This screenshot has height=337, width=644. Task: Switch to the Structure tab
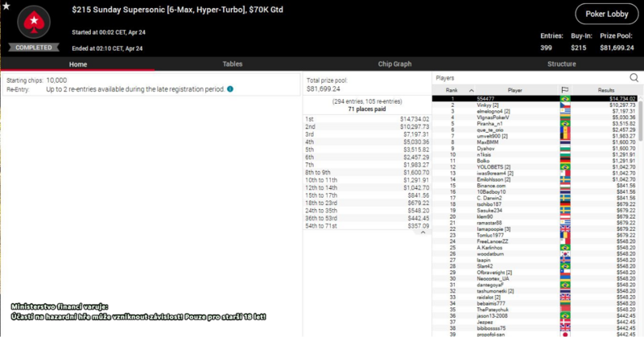point(561,64)
